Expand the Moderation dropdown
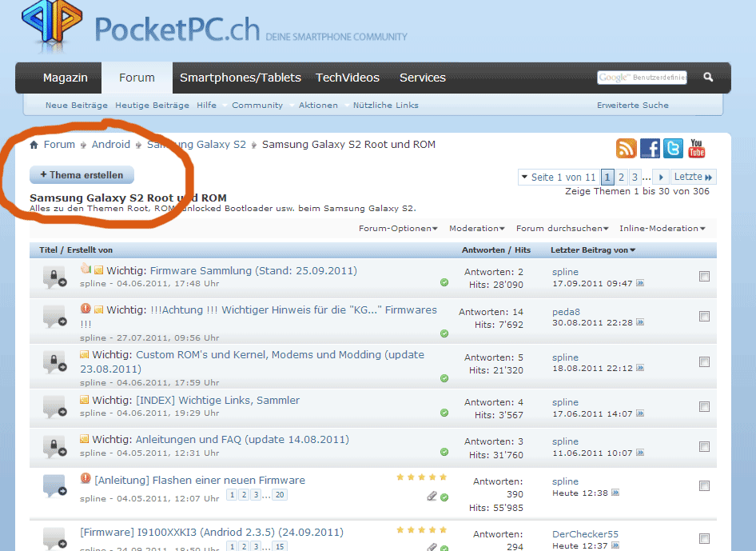This screenshot has width=756, height=551. 477,228
